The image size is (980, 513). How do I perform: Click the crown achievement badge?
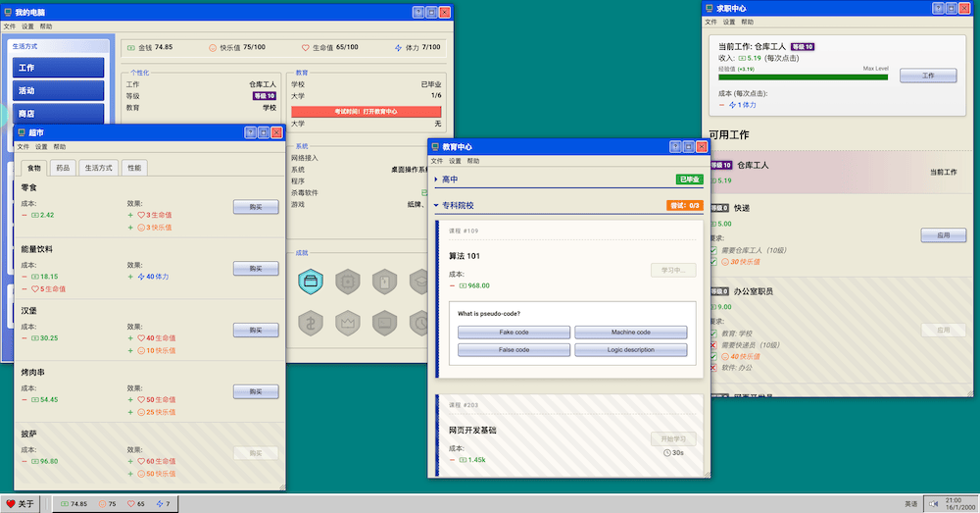coord(348,321)
